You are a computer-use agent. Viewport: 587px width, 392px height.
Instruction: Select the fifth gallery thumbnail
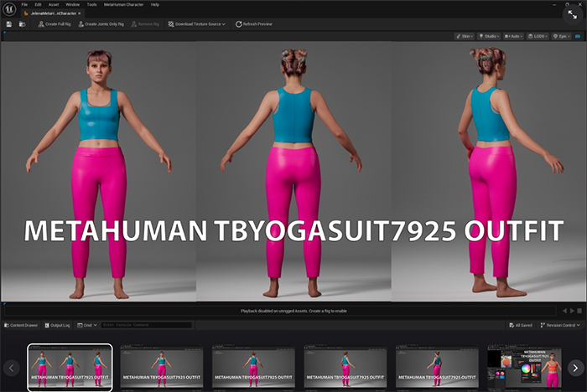click(437, 368)
